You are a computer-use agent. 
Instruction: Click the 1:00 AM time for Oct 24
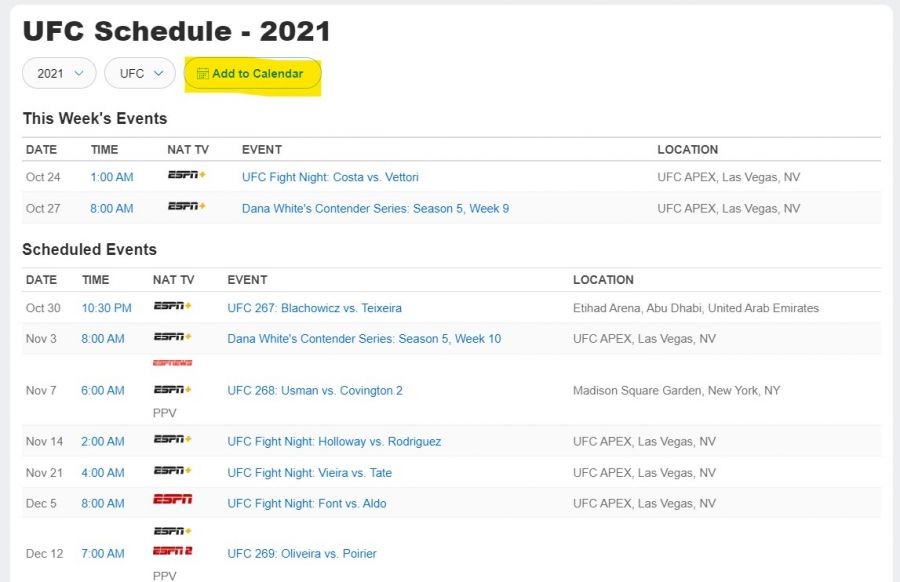coord(111,177)
